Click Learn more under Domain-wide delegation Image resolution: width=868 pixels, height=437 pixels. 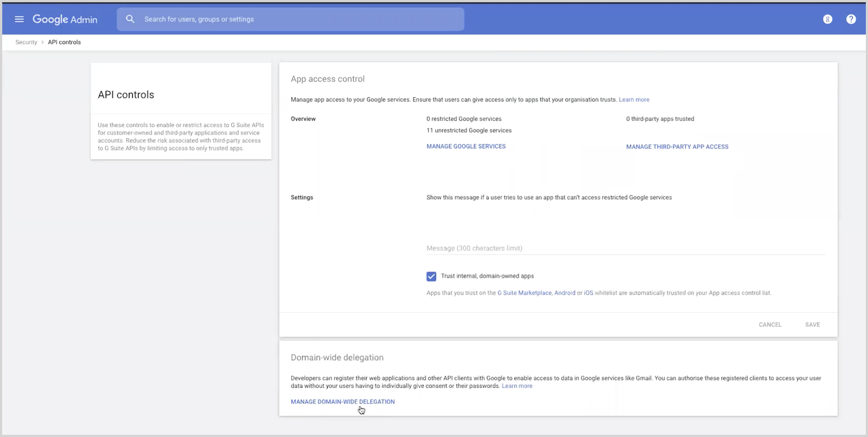click(x=517, y=386)
